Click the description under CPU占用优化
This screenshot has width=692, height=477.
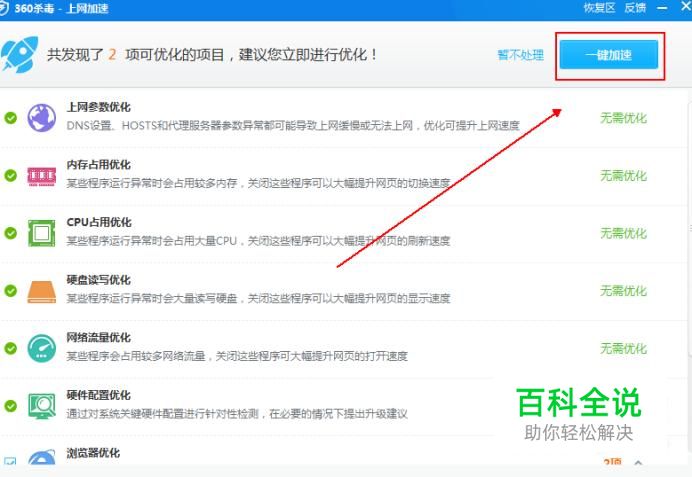[259, 241]
